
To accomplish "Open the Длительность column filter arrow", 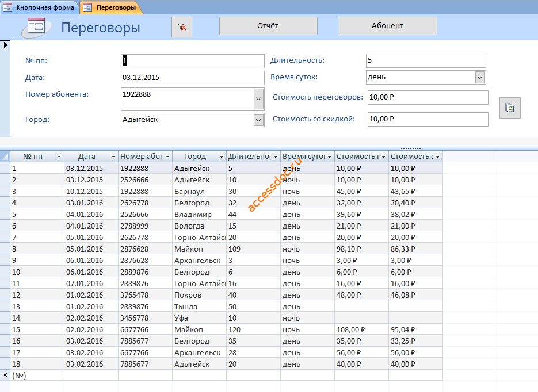I will [275, 157].
